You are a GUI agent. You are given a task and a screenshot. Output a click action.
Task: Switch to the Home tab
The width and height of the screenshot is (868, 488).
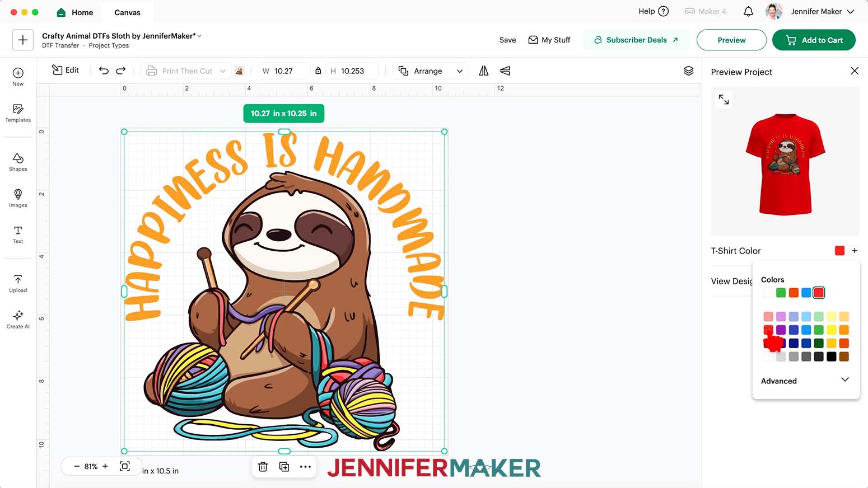[x=75, y=12]
